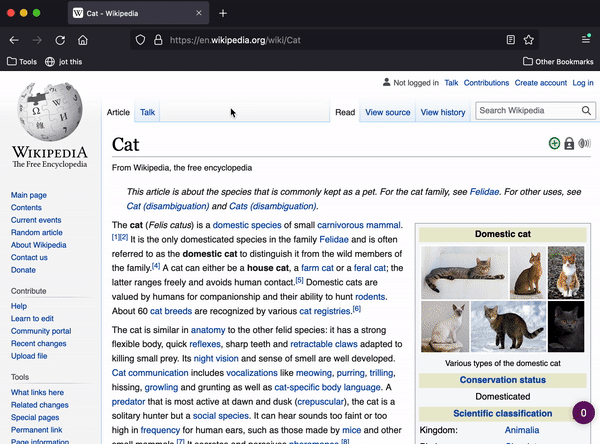Screen dimensions: 600x444
Task: Open the Upload file link
Action: (x=29, y=356)
